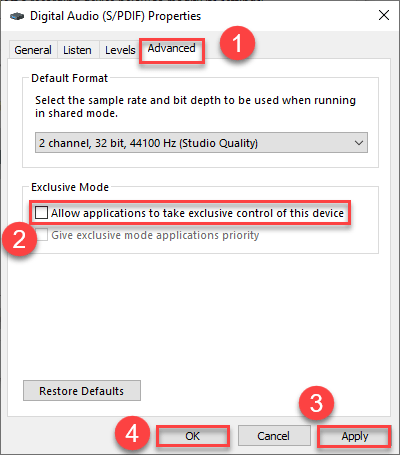Select the Advanced tab
This screenshot has height=455, width=400.
tap(172, 49)
